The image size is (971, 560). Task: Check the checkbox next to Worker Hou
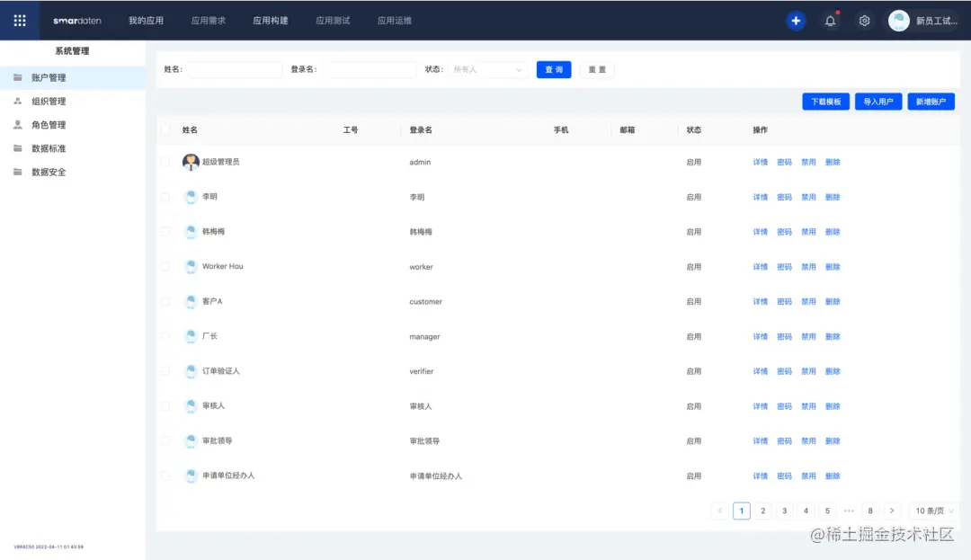pos(165,266)
